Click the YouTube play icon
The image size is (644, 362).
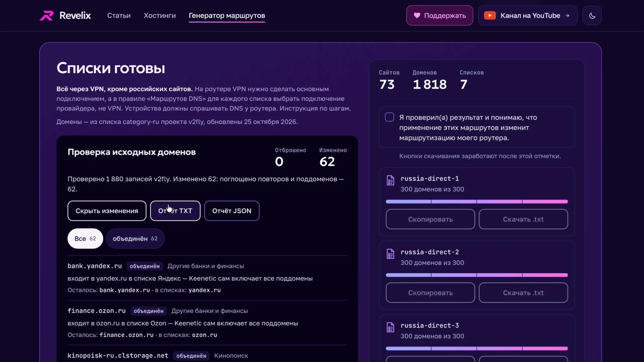[490, 16]
